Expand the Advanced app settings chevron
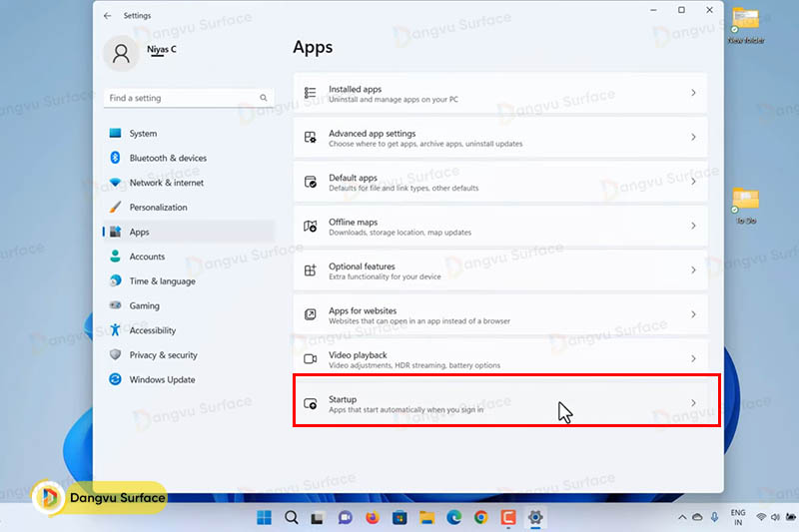 [693, 138]
